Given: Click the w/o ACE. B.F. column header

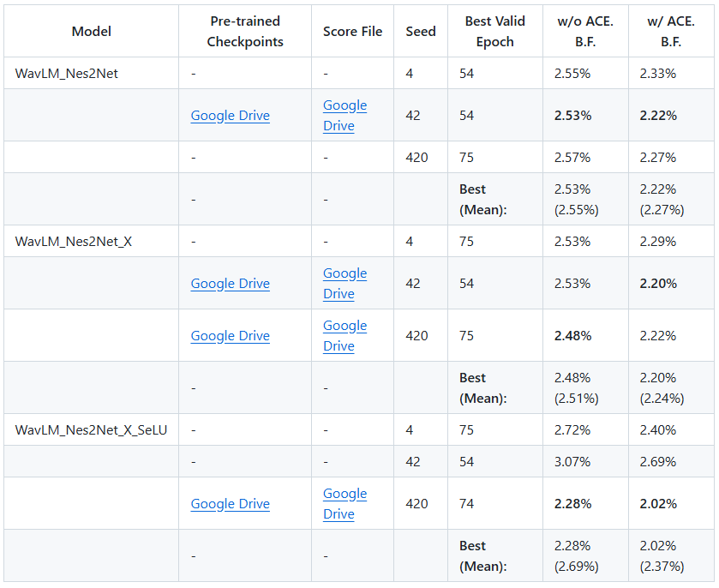Looking at the screenshot, I should 585,32.
